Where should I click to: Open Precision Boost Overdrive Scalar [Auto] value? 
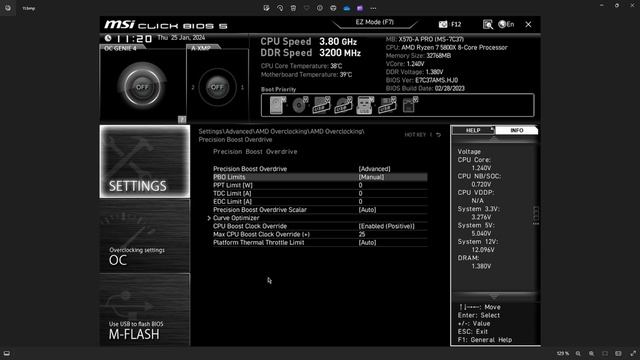coord(367,210)
